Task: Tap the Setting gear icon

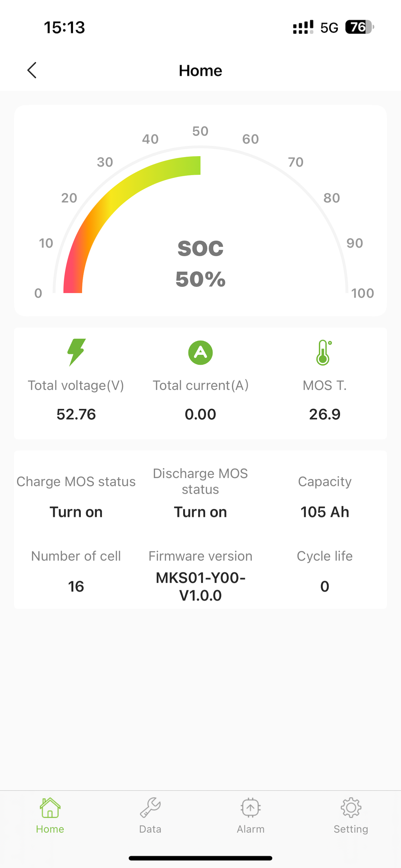Action: (351, 807)
